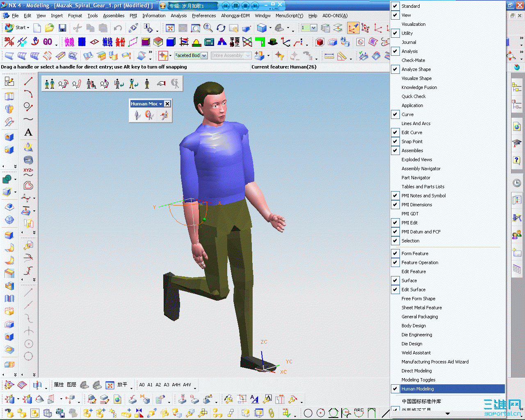Select the first human creation icon in the posture toolbar

coord(49,84)
